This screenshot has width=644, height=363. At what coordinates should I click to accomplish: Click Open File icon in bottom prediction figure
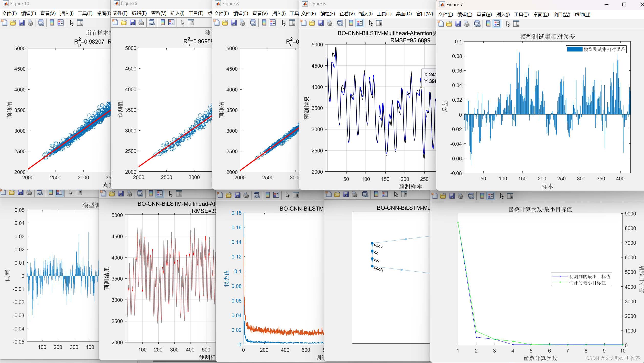pos(112,193)
